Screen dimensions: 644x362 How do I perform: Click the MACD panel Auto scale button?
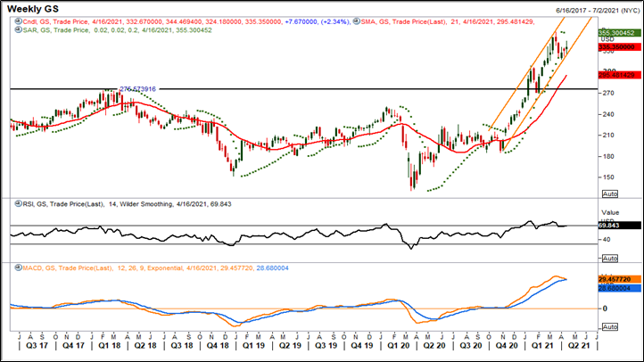(x=610, y=326)
